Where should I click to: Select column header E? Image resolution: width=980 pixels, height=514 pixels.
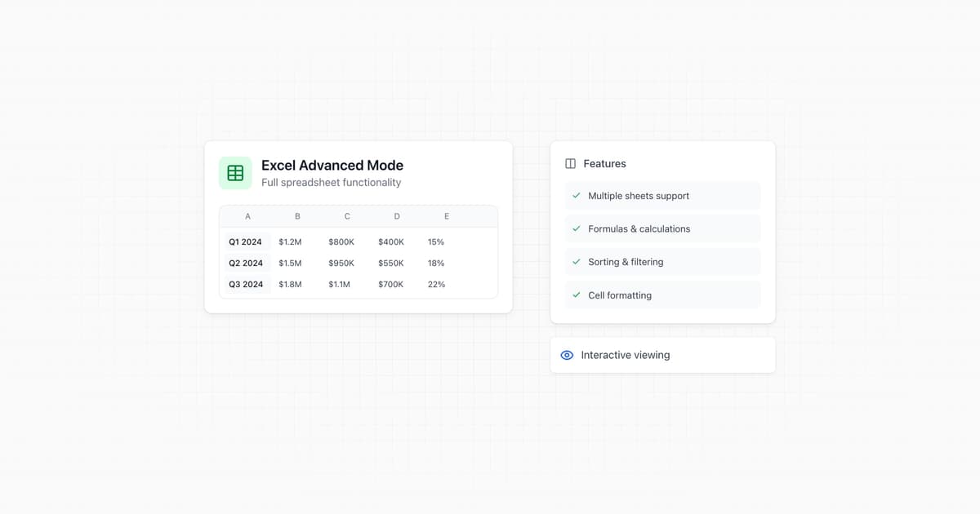pyautogui.click(x=446, y=215)
